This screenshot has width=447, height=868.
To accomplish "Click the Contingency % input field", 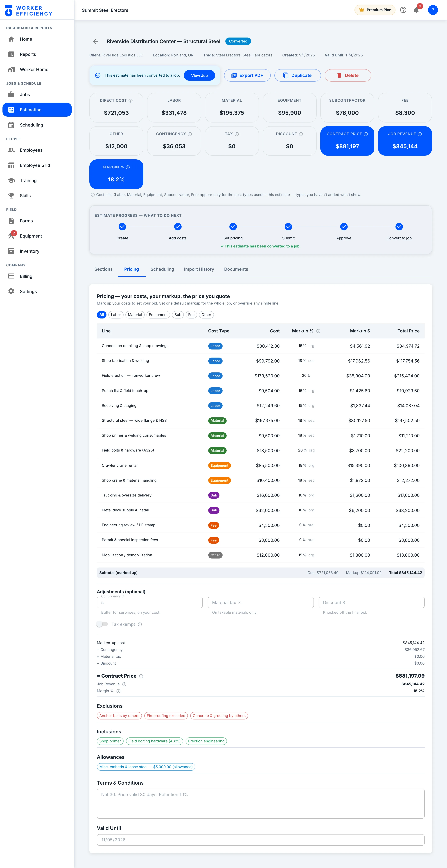I will 150,603.
